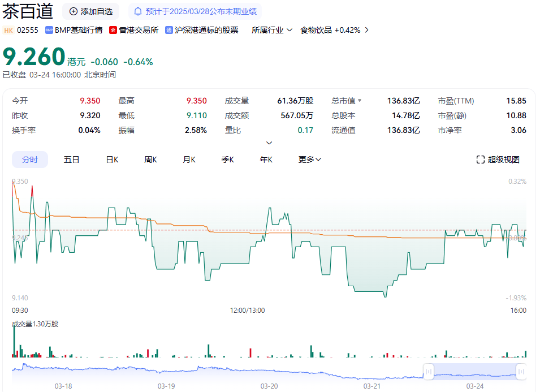Open the 预计于2025/03/28公布末期业绩 notice
Viewport: 540px width, 392px height.
click(x=195, y=11)
